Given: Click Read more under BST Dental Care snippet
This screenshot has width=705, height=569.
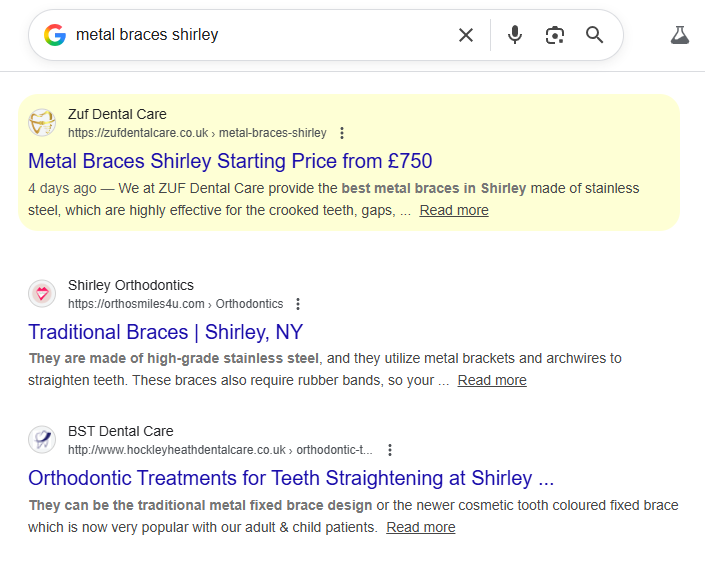Looking at the screenshot, I should pyautogui.click(x=421, y=527).
